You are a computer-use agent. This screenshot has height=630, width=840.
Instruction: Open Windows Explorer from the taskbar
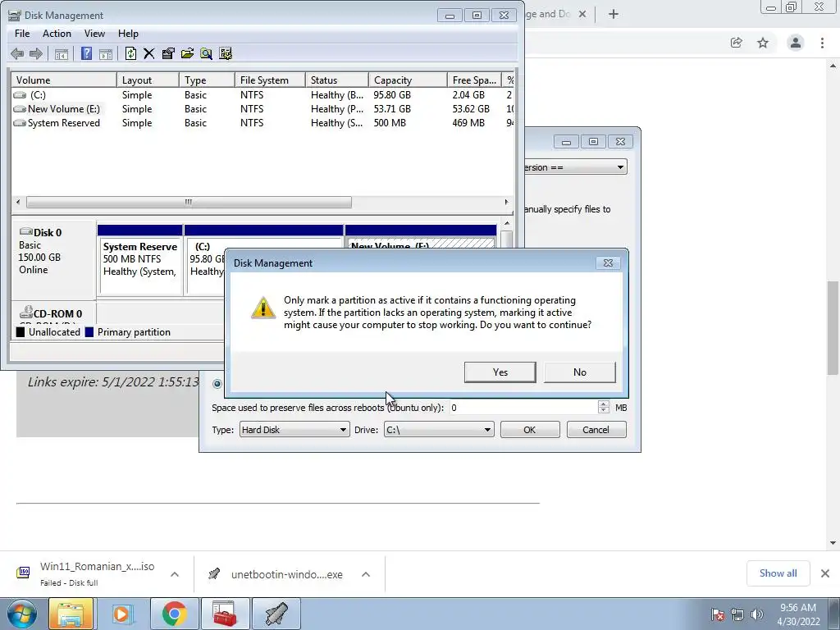(x=71, y=614)
